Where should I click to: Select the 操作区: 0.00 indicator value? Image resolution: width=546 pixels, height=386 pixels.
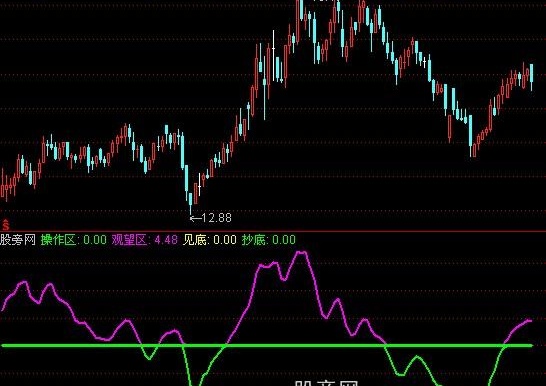(x=74, y=240)
